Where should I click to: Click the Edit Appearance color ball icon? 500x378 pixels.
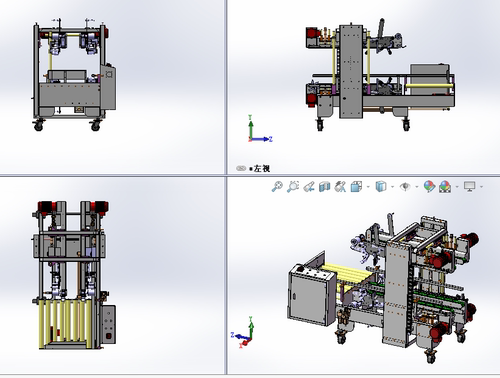(429, 186)
